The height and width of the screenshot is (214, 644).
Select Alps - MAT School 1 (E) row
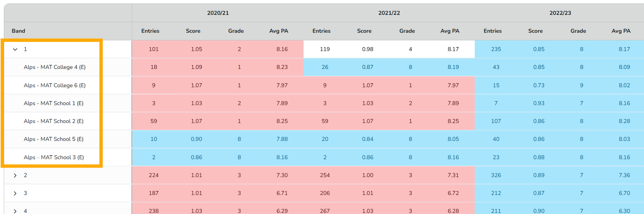pos(54,103)
